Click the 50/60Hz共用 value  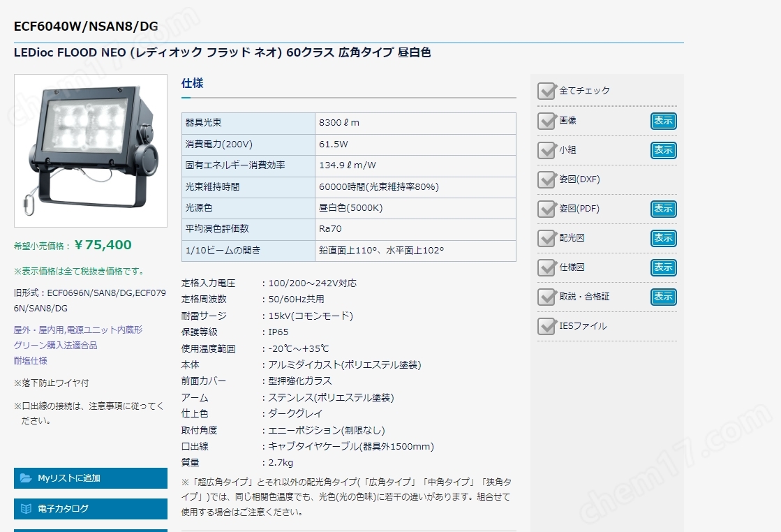pyautogui.click(x=297, y=300)
